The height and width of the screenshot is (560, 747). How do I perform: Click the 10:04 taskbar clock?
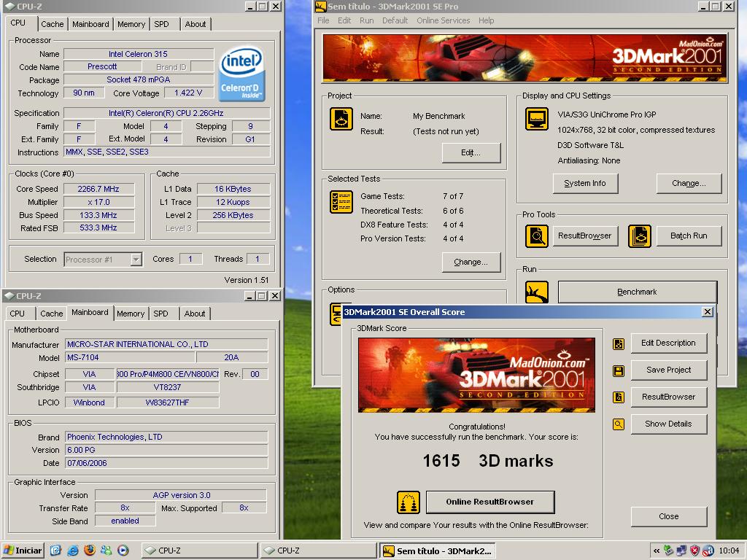(x=729, y=551)
